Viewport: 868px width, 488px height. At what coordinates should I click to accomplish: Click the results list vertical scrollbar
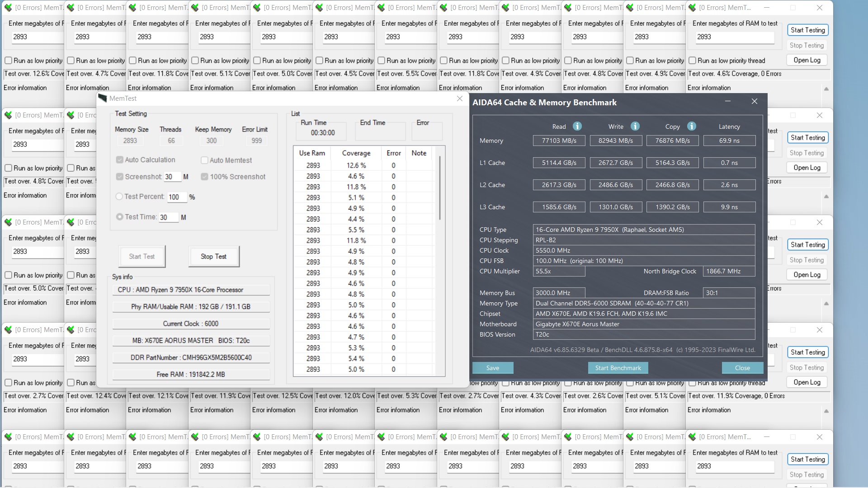tap(439, 188)
